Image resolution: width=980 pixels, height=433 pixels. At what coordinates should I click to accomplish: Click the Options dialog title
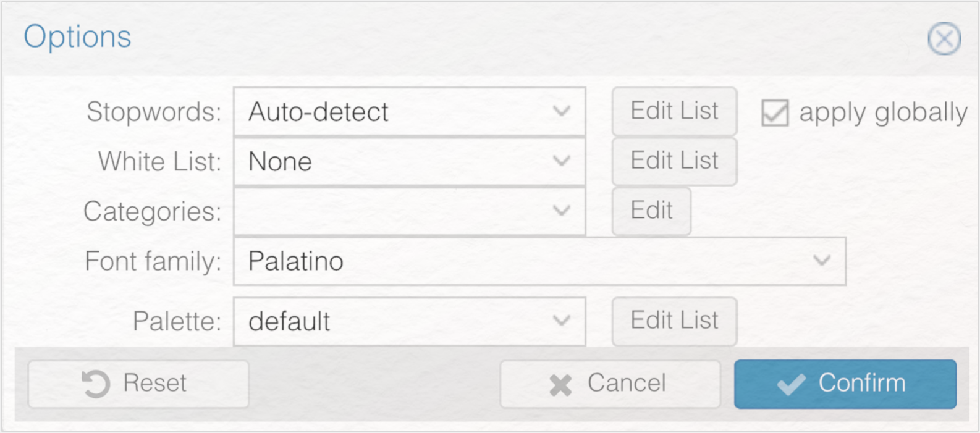(x=77, y=38)
